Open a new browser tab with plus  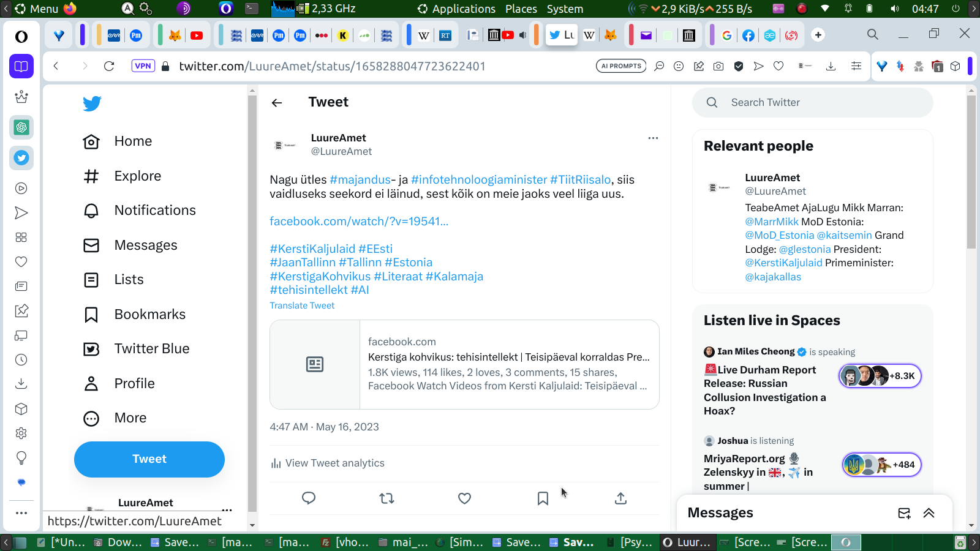point(818,35)
